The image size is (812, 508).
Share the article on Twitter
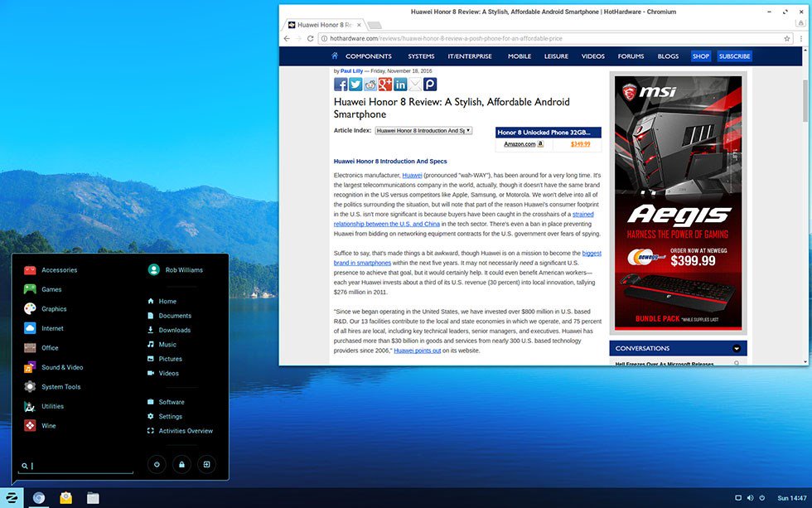click(x=355, y=85)
